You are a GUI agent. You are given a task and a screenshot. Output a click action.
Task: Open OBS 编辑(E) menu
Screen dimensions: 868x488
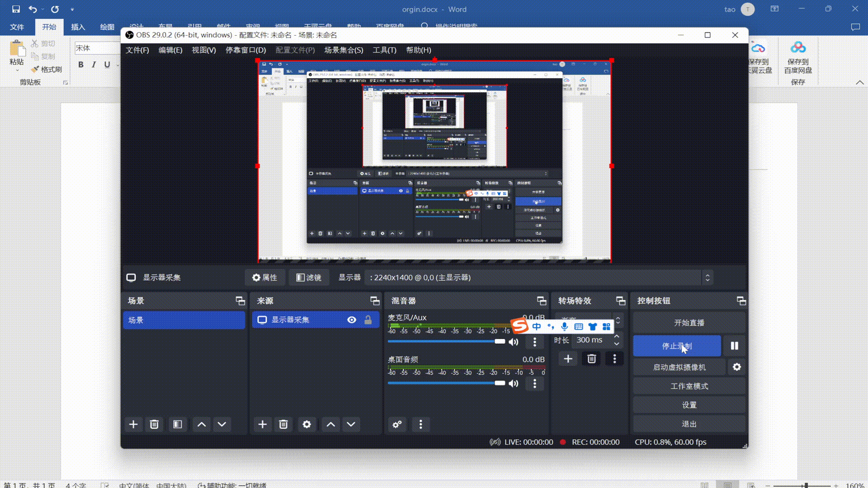tap(170, 50)
